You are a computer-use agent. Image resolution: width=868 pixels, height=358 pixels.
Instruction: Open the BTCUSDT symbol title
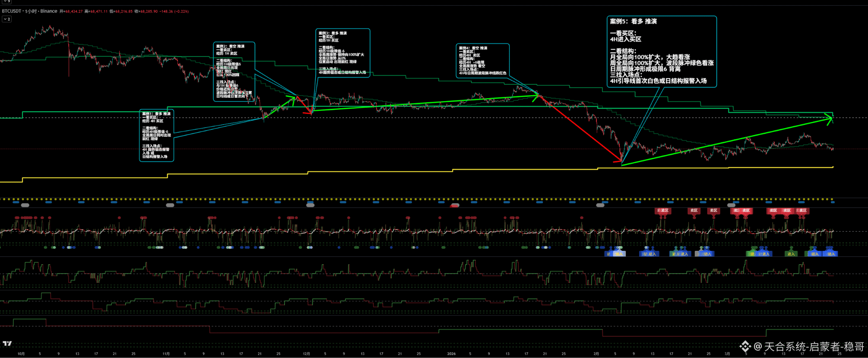(12, 11)
